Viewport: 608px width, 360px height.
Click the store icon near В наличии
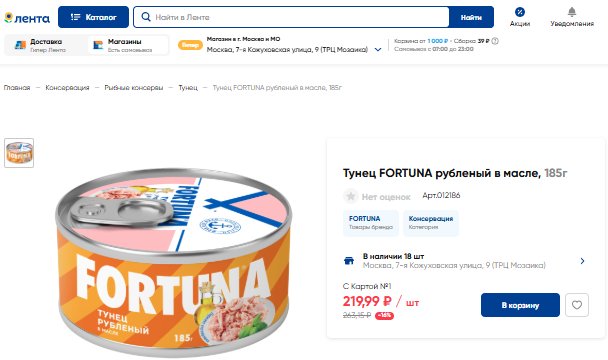click(349, 261)
